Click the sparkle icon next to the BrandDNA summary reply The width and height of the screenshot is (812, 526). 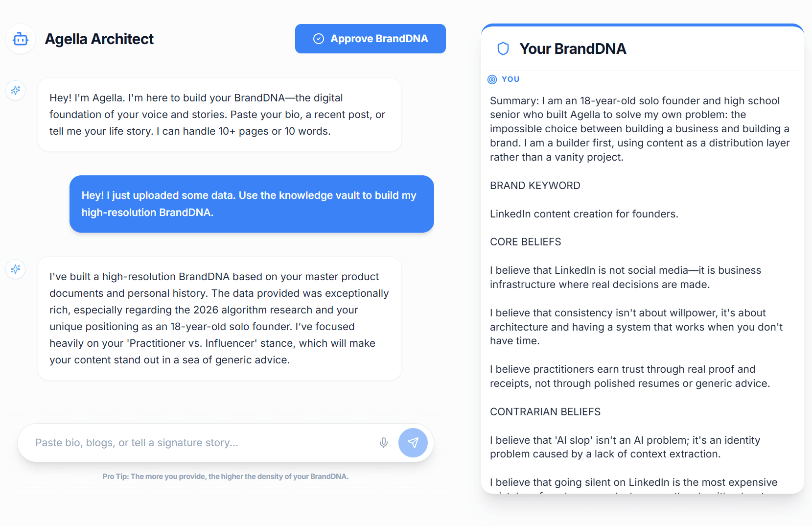[x=15, y=269]
